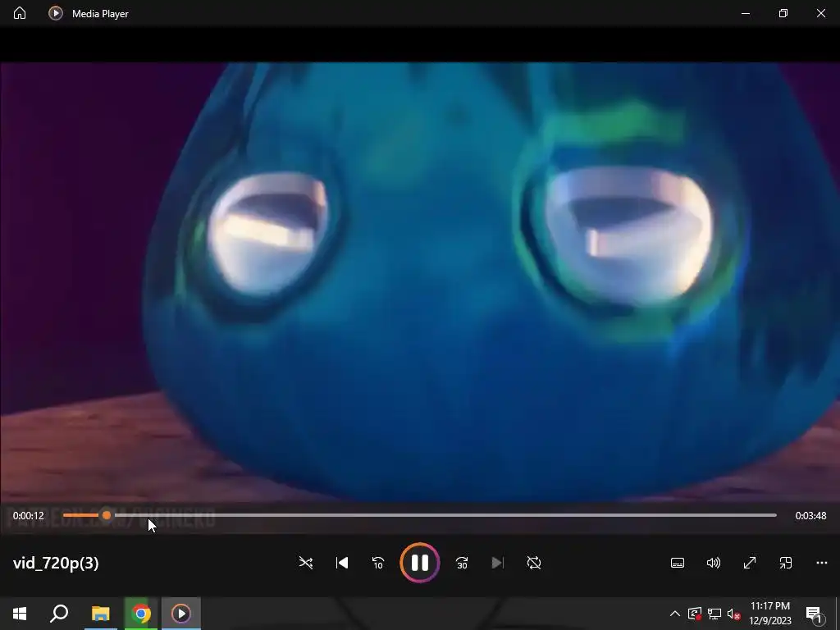Viewport: 840px width, 630px height.
Task: Minimize the Media Player window
Action: (x=745, y=13)
